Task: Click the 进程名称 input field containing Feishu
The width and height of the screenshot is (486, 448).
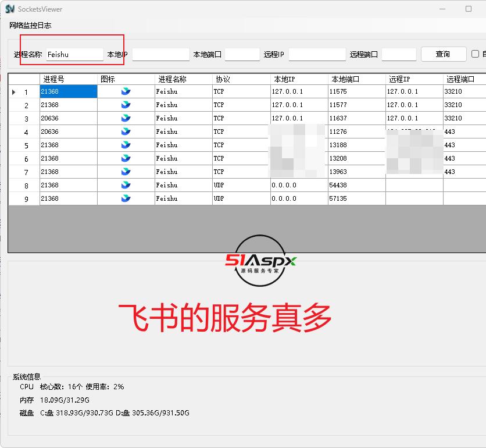Action: pos(74,54)
